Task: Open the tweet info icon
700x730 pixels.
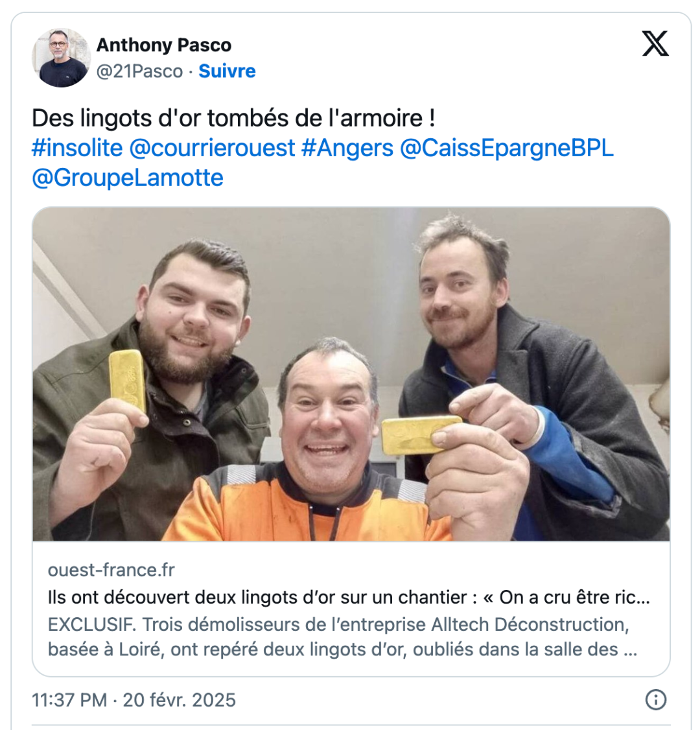Action: click(x=656, y=700)
